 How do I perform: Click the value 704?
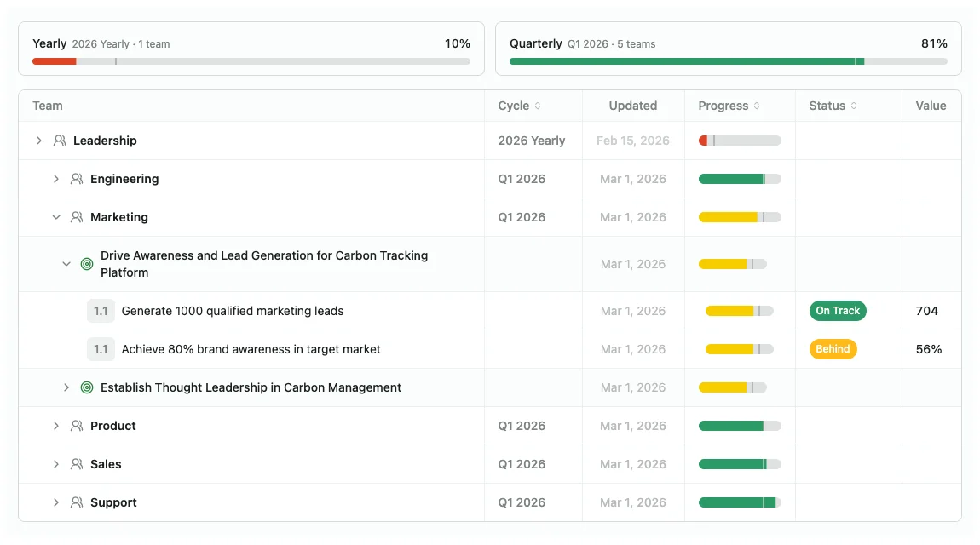coord(927,311)
